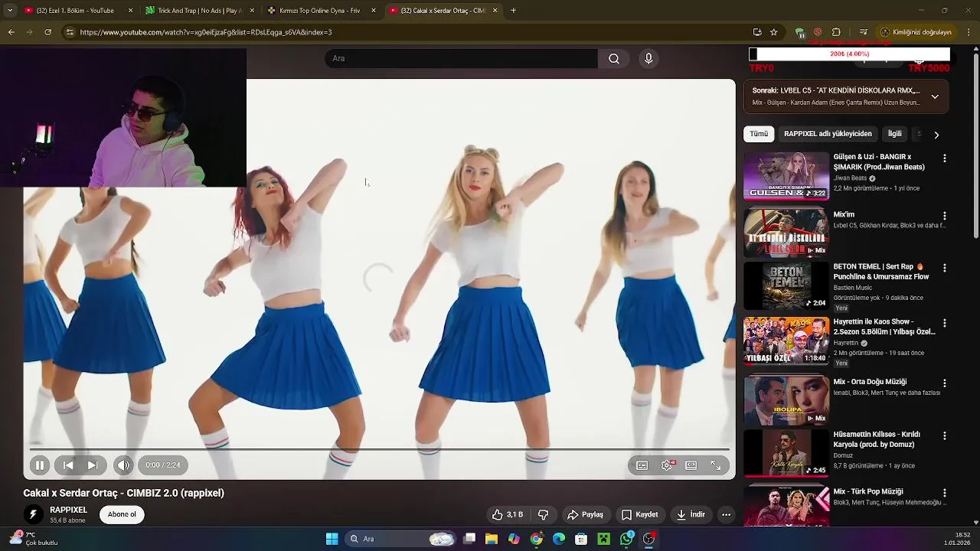View site information icon in address bar
The width and height of the screenshot is (980, 551).
point(70,32)
